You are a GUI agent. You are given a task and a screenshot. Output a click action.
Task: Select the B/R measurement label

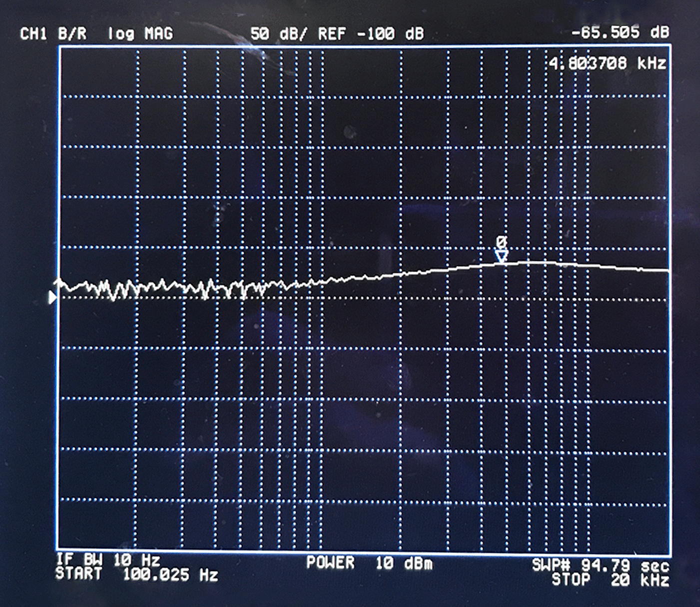tap(72, 34)
